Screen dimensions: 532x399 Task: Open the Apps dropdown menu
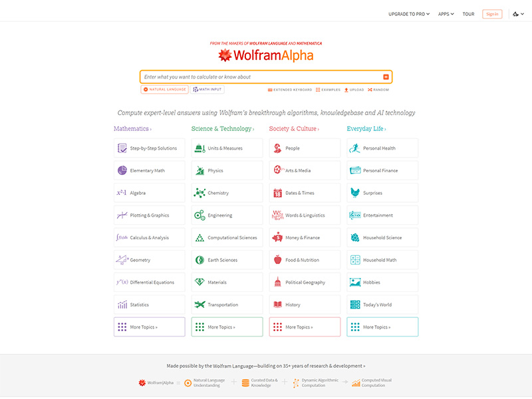pyautogui.click(x=445, y=13)
